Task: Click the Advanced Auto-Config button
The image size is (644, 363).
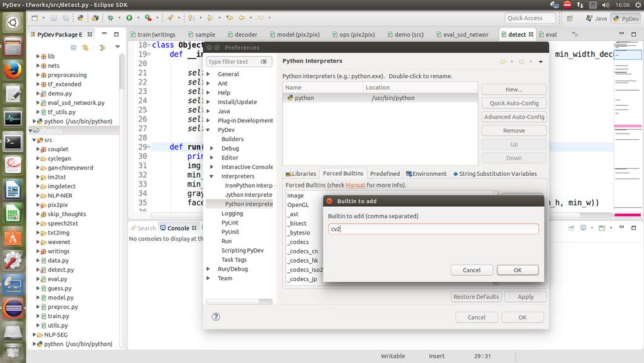Action: click(x=514, y=117)
